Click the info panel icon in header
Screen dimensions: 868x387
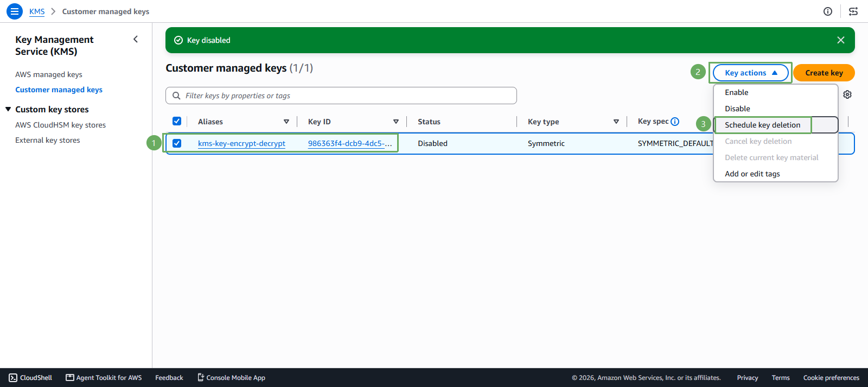828,11
